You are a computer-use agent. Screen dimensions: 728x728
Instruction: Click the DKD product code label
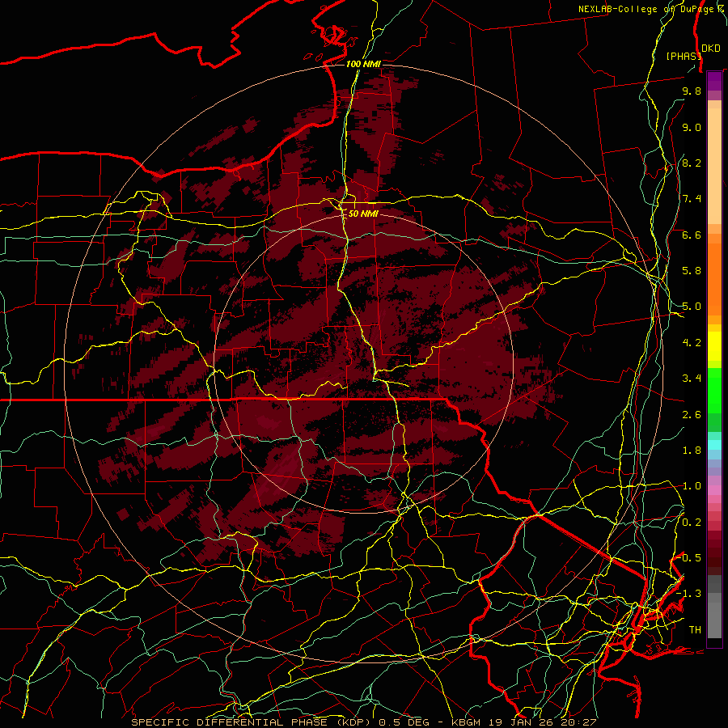(711, 49)
